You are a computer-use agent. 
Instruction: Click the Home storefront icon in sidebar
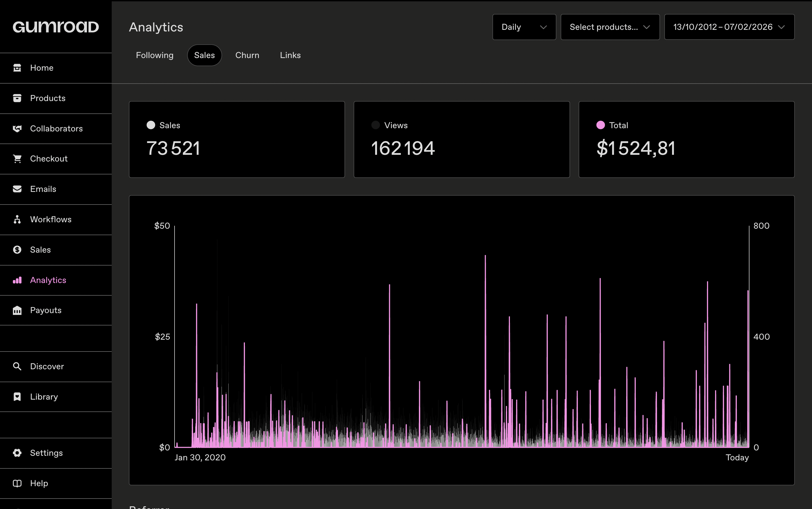[x=17, y=68]
